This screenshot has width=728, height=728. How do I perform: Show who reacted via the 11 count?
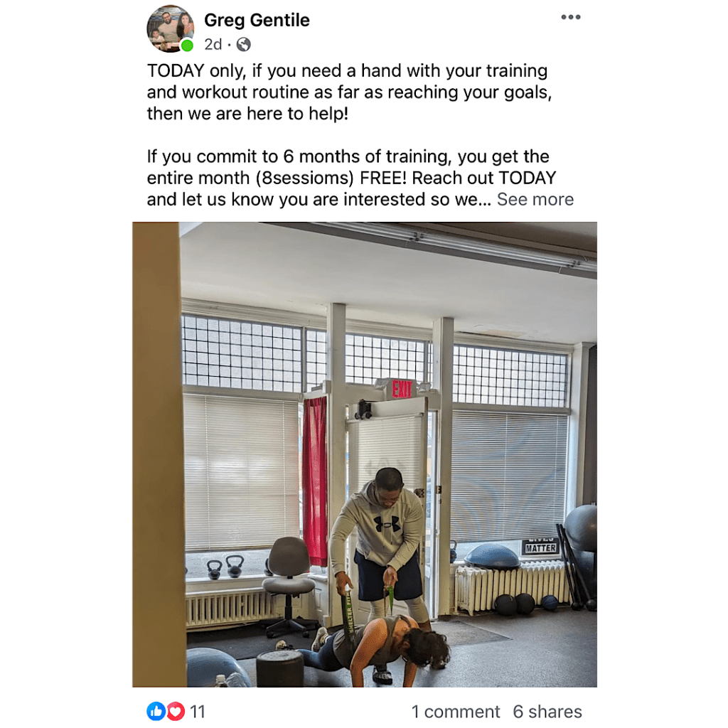point(198,712)
